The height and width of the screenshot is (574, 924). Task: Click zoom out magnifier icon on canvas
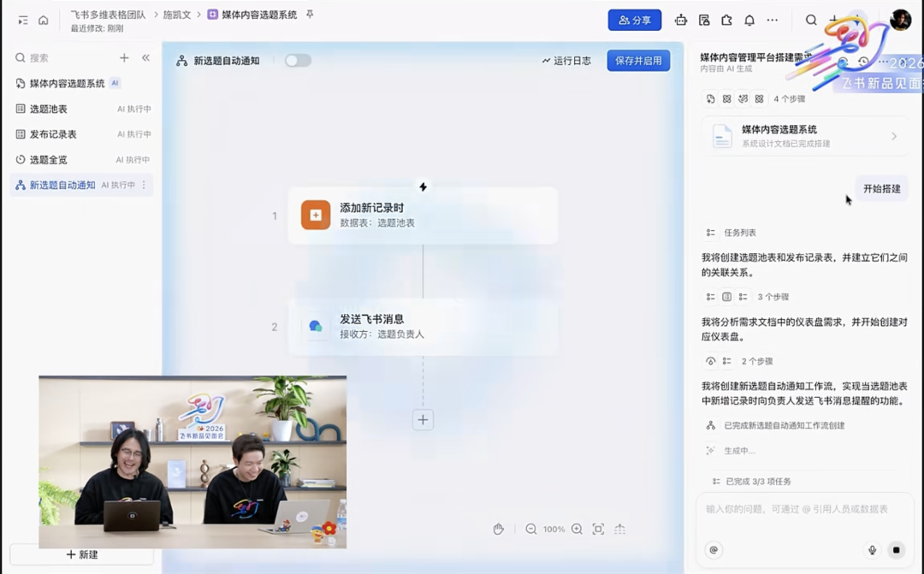tap(531, 530)
